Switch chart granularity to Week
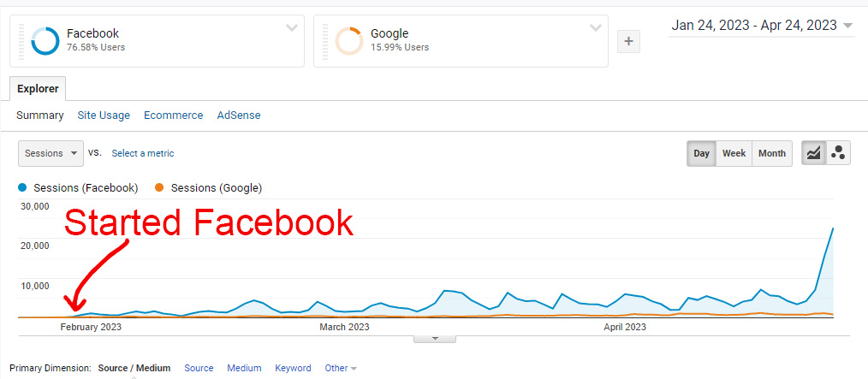Screen dimensions: 868x379 pos(734,153)
